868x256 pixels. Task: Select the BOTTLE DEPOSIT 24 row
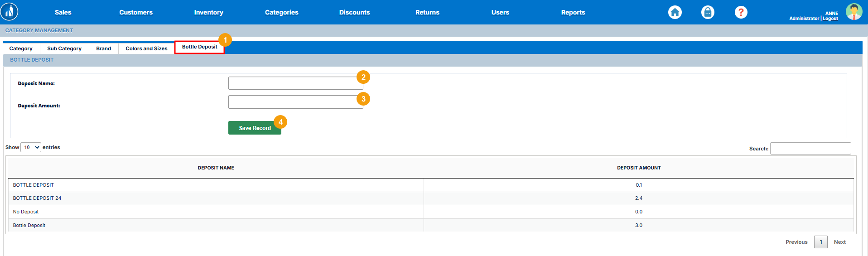point(37,198)
